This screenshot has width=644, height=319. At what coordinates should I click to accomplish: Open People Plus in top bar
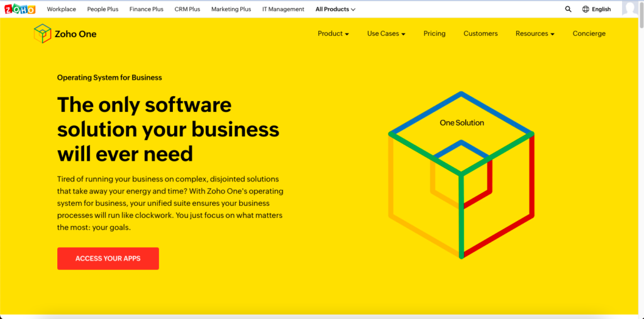[x=103, y=9]
